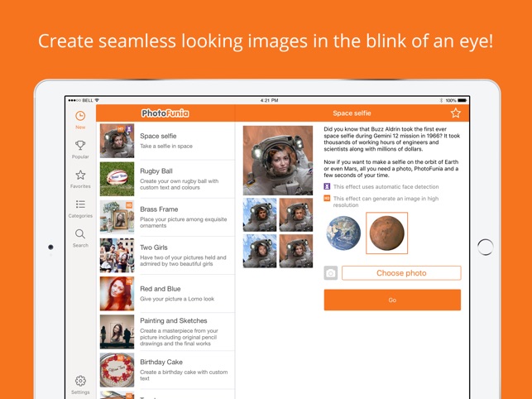Open the Birthday Cake effect thumbnail
Screen dimensions: 532x399
point(117,370)
